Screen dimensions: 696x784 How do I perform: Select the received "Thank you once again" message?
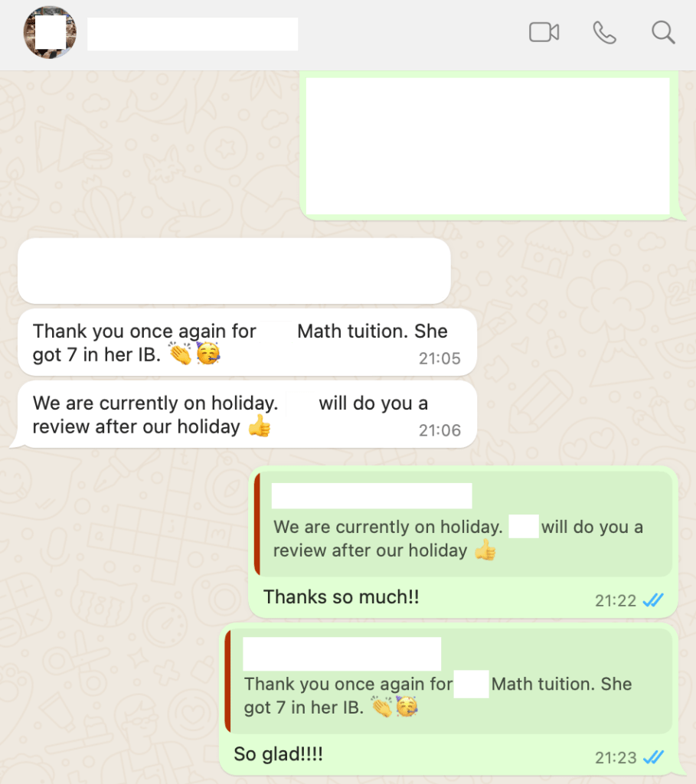pos(247,342)
